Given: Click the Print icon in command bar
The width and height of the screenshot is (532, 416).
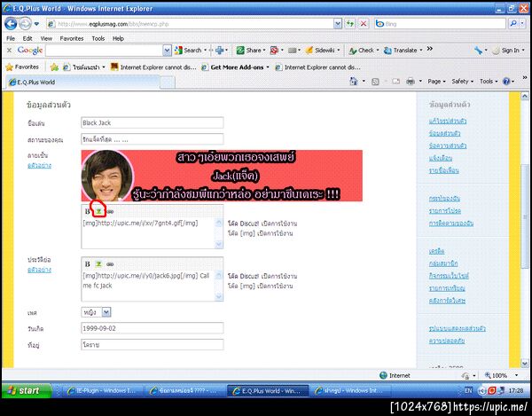Looking at the screenshot, I should tap(411, 82).
